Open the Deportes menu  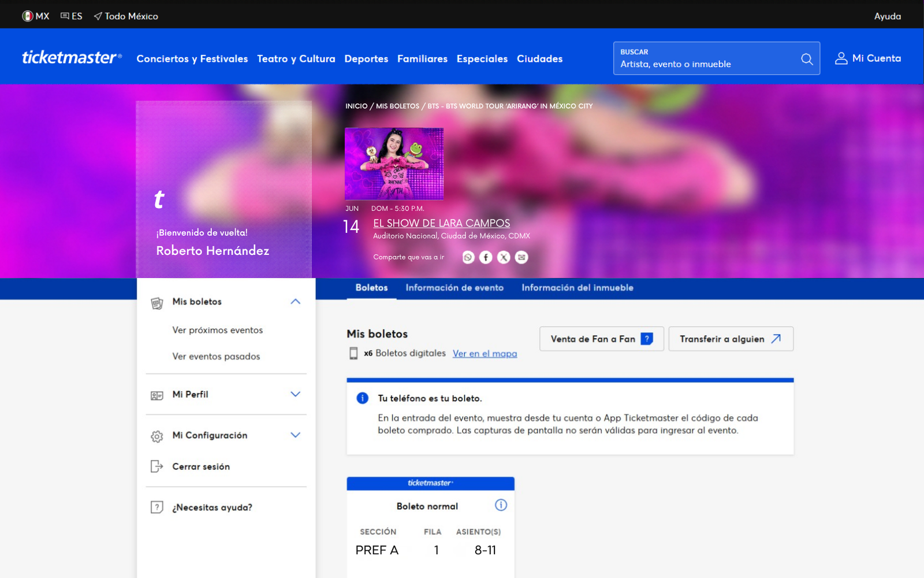pos(366,59)
